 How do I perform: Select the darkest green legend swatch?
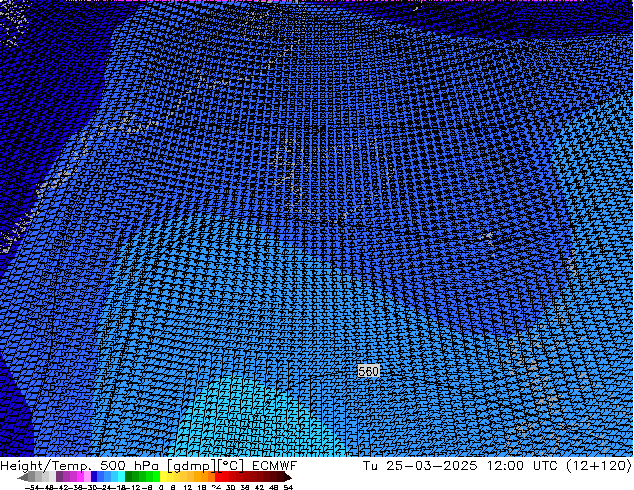pos(128,477)
